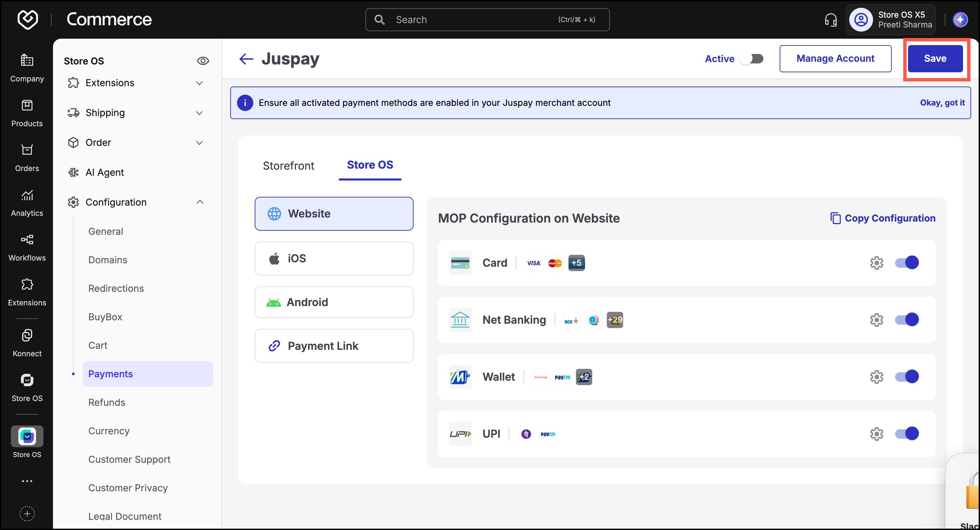Go to Orders in the left rail
The height and width of the screenshot is (530, 980).
(27, 158)
